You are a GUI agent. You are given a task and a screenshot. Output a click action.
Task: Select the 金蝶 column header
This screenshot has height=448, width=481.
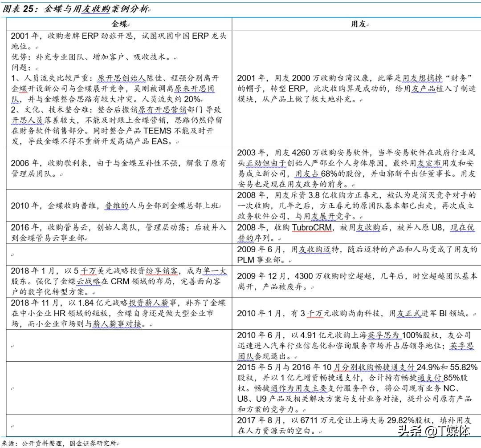click(118, 23)
